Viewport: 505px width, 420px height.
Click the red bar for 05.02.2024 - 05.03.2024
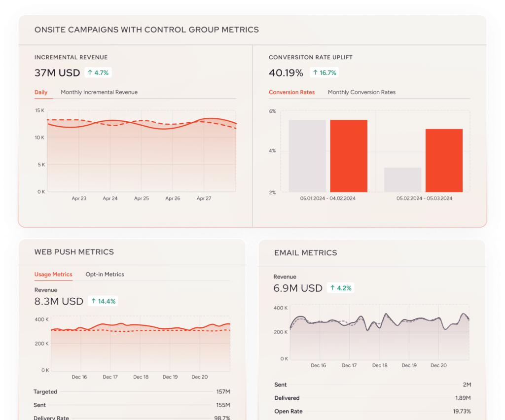click(x=444, y=161)
